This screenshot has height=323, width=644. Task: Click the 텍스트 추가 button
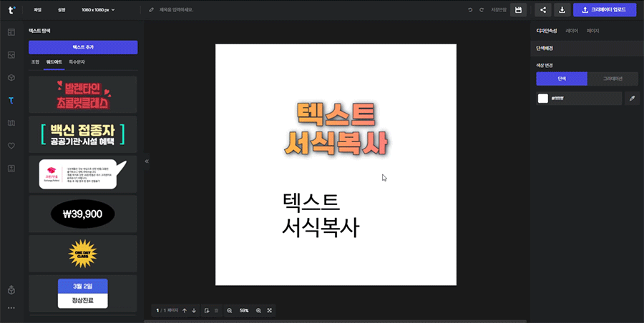pos(83,47)
